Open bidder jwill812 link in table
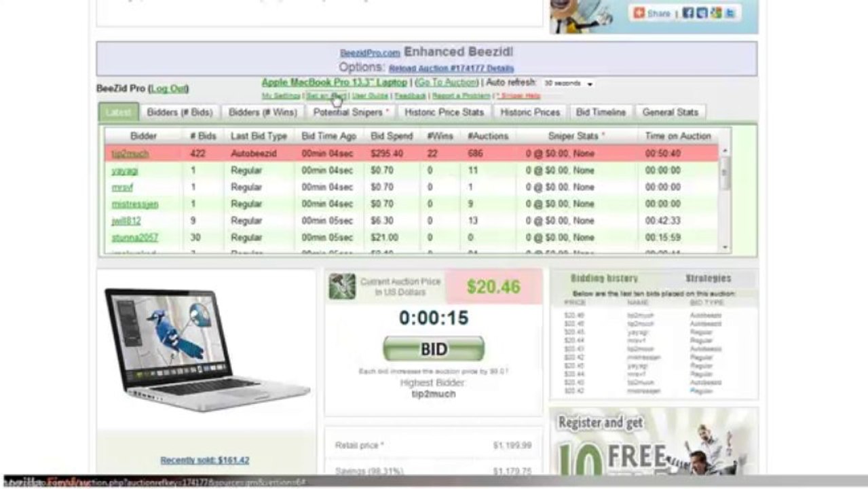Screen dimensions: 868x489 [x=126, y=221]
